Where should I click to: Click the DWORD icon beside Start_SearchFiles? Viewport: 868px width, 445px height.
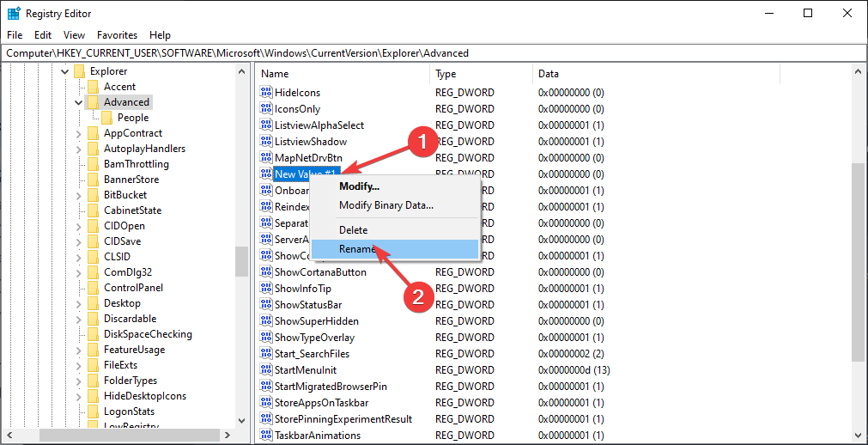coord(265,354)
